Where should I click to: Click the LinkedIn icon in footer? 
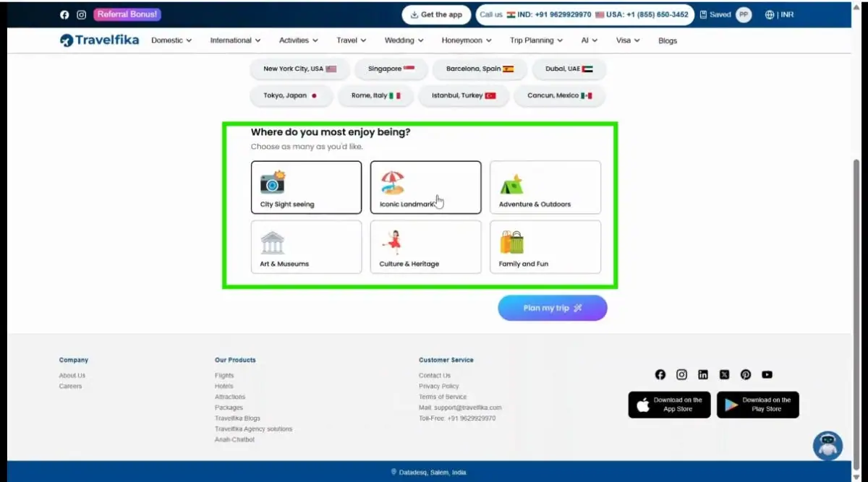[703, 374]
